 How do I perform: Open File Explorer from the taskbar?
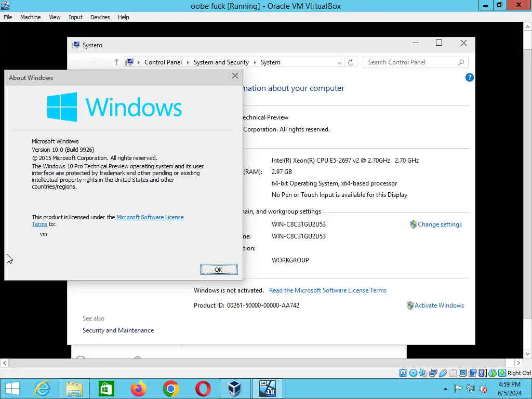(74, 389)
